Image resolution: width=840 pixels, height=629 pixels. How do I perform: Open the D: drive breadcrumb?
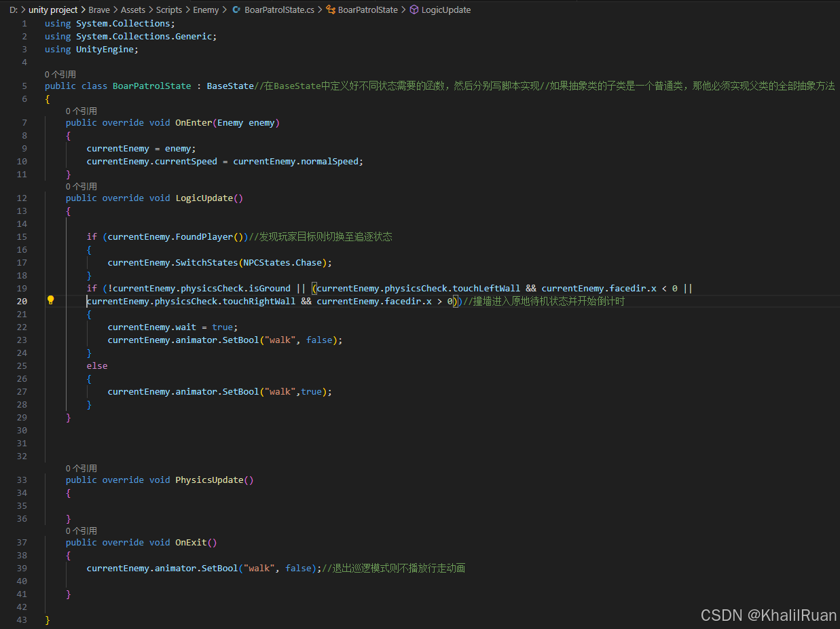click(13, 10)
